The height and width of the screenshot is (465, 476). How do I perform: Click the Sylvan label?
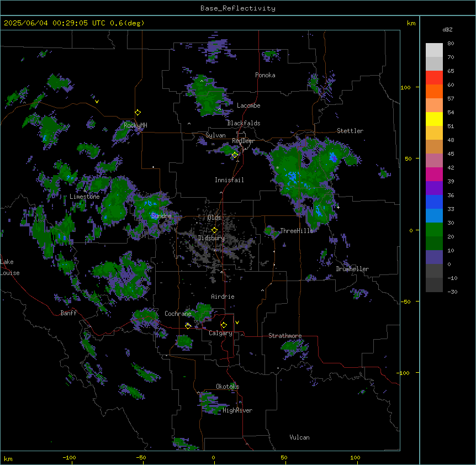[215, 135]
